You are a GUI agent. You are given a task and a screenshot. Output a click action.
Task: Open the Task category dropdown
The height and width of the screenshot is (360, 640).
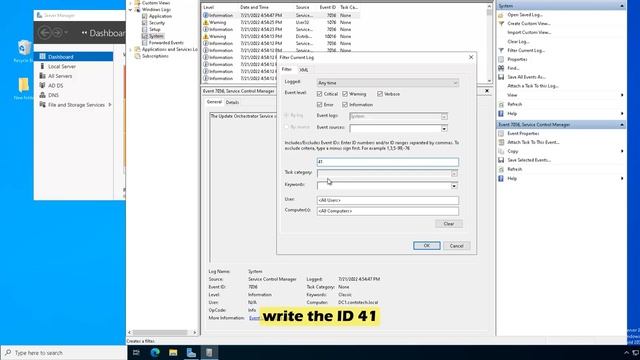click(454, 173)
